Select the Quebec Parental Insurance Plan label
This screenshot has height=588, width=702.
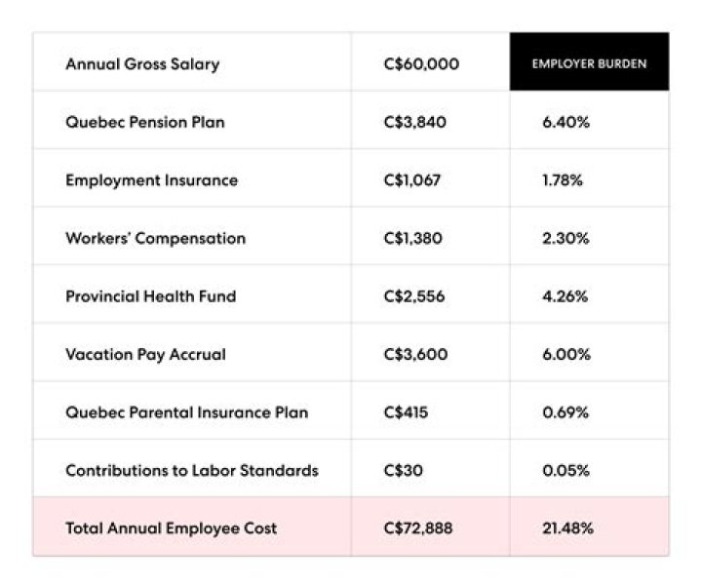(186, 412)
